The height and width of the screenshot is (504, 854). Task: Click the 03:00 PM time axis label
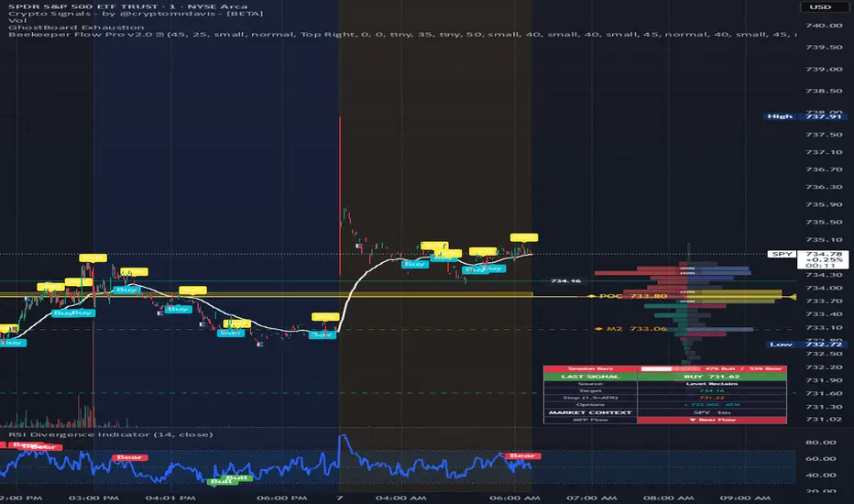[x=93, y=498]
